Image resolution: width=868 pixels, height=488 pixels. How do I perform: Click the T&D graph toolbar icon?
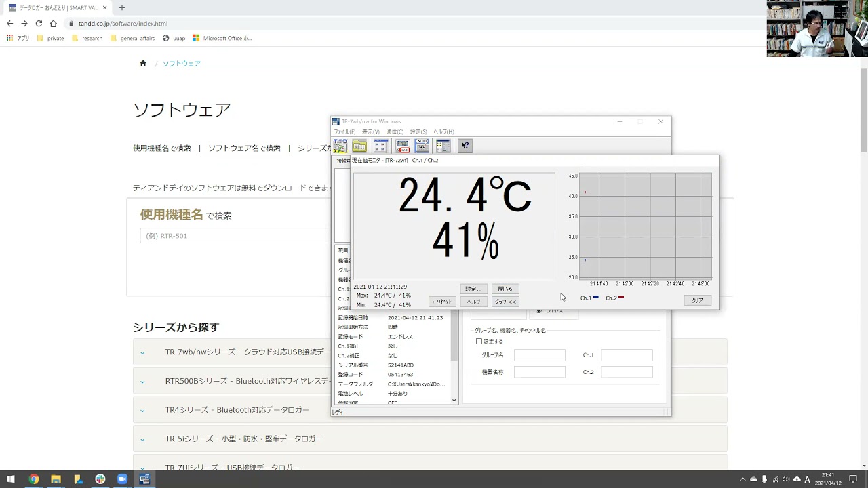[x=340, y=146]
